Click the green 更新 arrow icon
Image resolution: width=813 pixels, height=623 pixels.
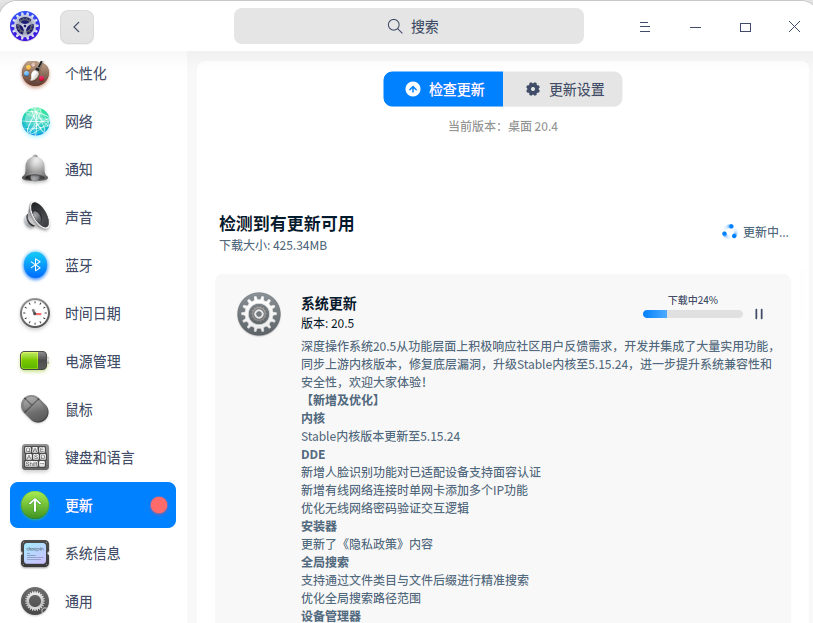click(35, 505)
